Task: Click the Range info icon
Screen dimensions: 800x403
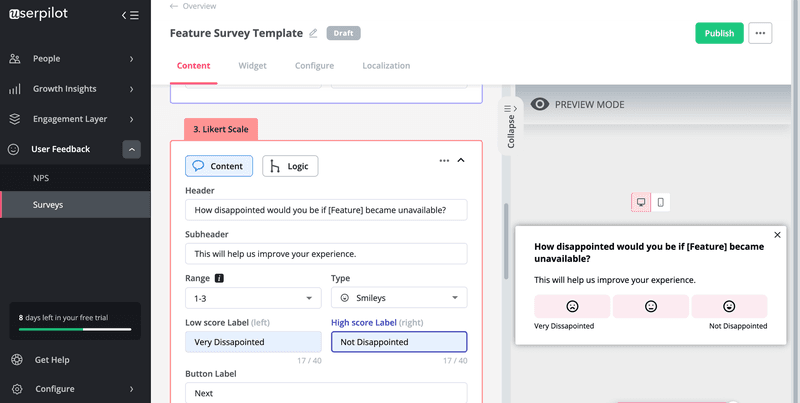Action: click(219, 279)
